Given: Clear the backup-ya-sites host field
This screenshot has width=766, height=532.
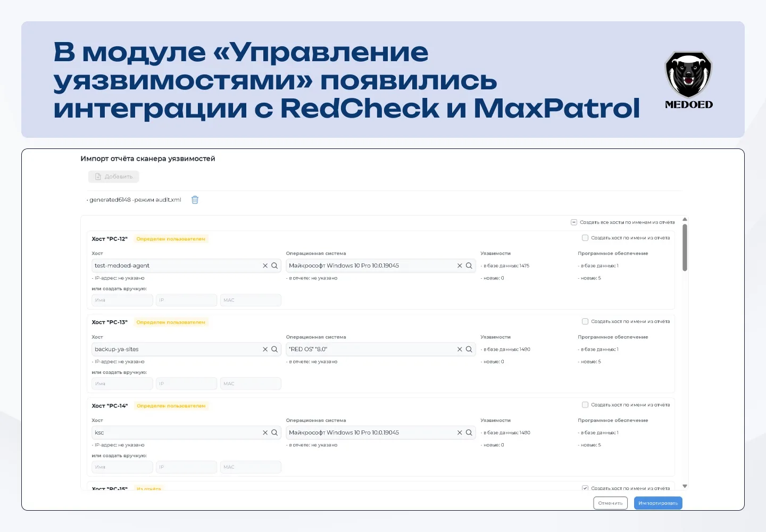Looking at the screenshot, I should click(265, 349).
